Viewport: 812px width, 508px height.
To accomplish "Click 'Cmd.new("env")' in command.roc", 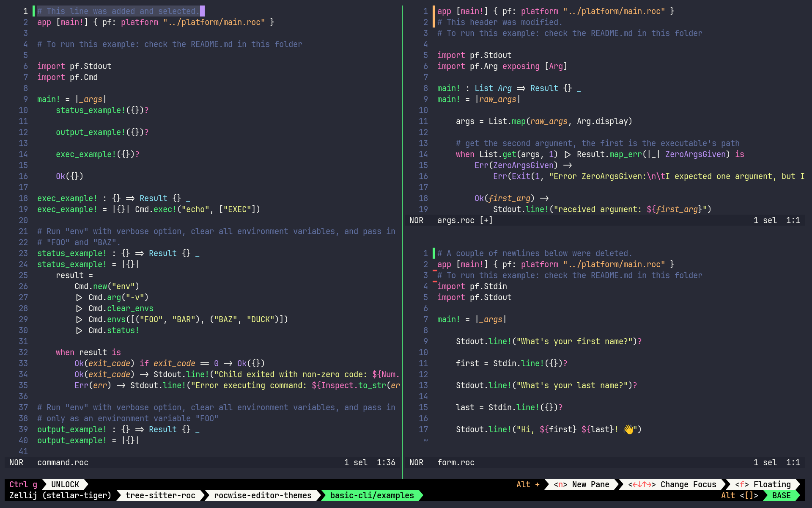I will pos(107,286).
